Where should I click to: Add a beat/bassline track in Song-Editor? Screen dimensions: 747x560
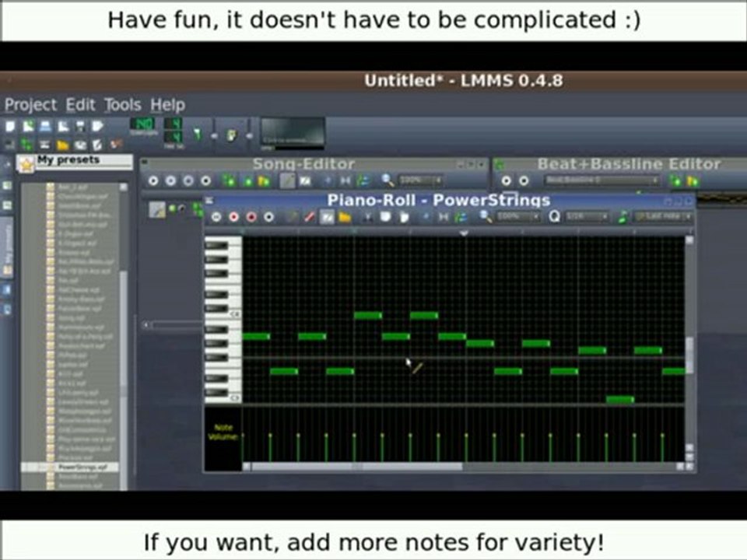pos(229,181)
